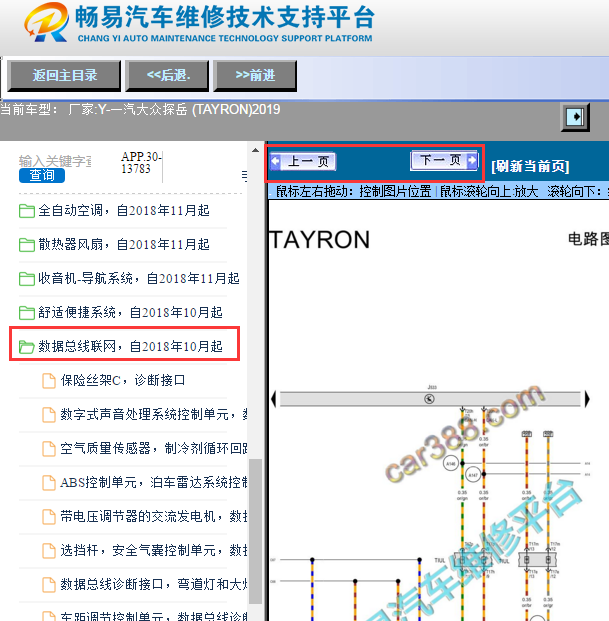Click the scroll-up arrow of the sidebar scrollbar

255,150
